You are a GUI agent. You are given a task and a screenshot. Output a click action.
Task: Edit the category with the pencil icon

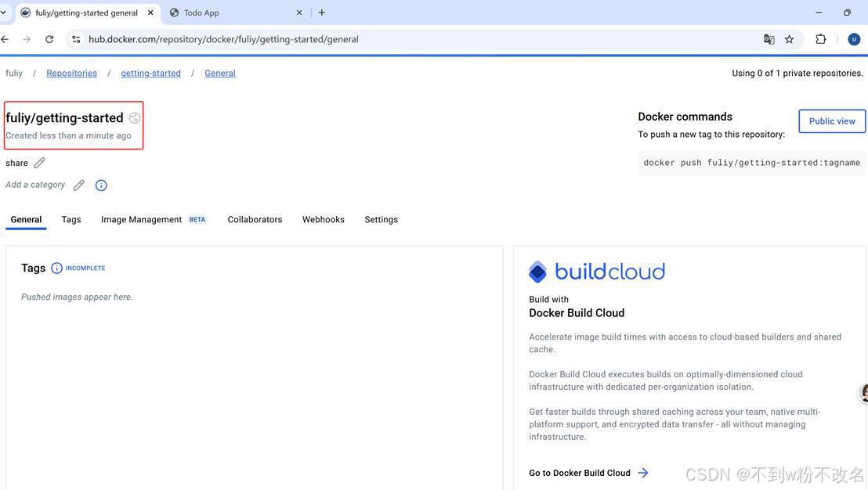(x=78, y=185)
